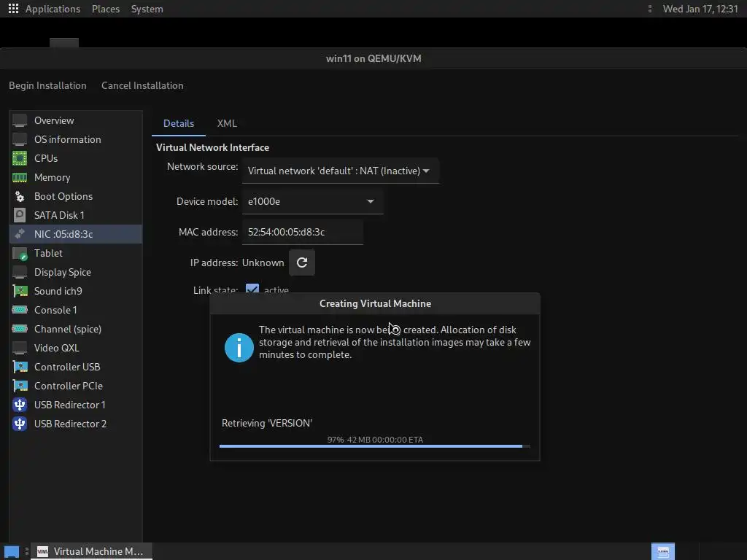The width and height of the screenshot is (747, 560).
Task: Refresh the IP address
Action: (x=302, y=262)
